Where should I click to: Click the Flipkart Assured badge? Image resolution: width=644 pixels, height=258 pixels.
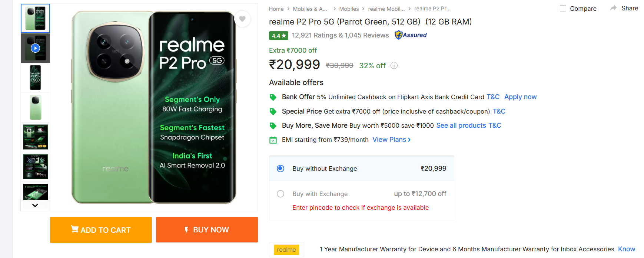point(411,35)
